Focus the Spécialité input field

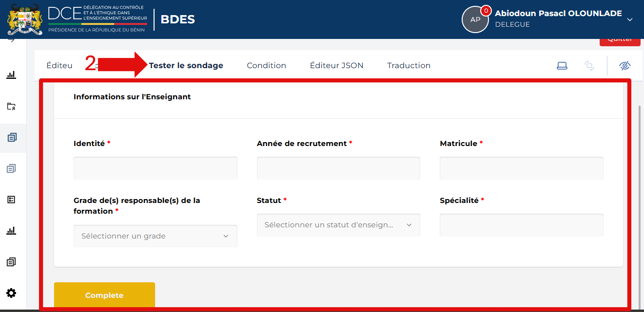click(x=522, y=225)
